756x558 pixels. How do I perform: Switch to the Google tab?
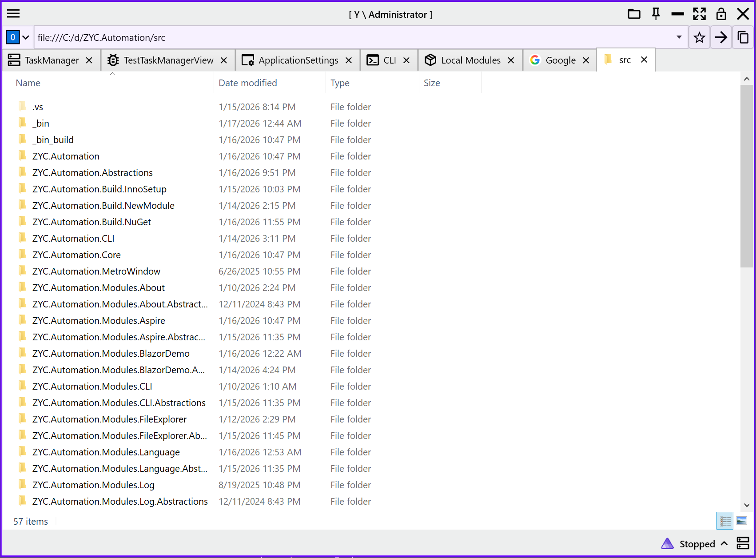point(560,60)
